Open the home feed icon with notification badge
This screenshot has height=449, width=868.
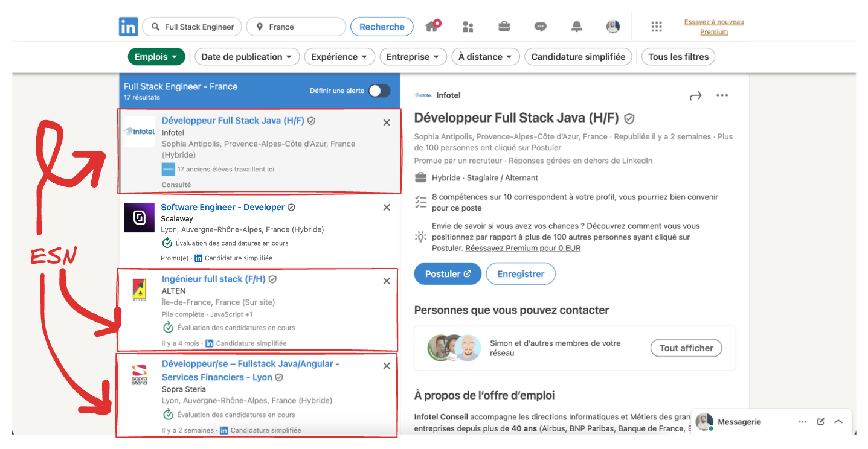click(x=432, y=26)
